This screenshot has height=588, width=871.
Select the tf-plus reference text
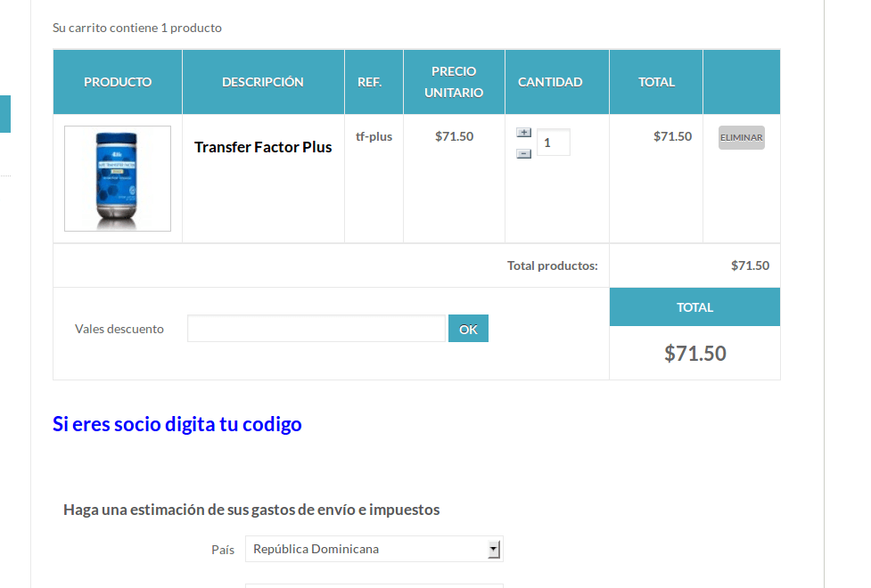pos(374,136)
